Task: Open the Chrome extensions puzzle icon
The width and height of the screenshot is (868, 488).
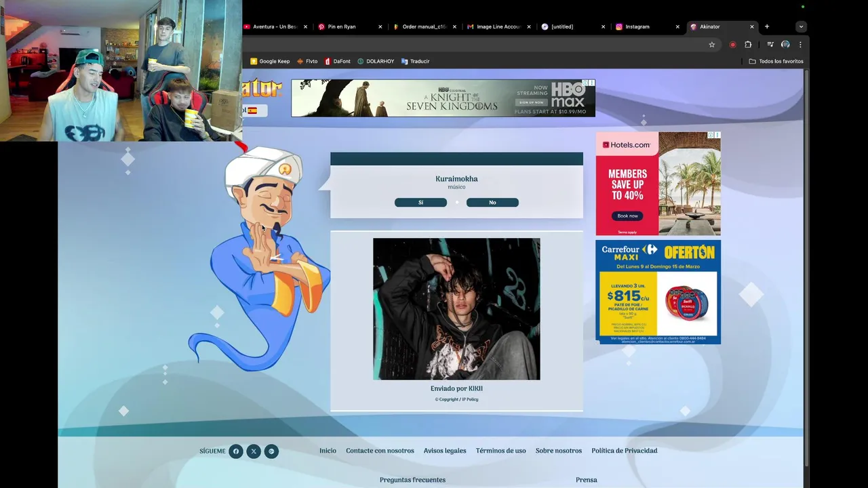Action: click(x=748, y=45)
